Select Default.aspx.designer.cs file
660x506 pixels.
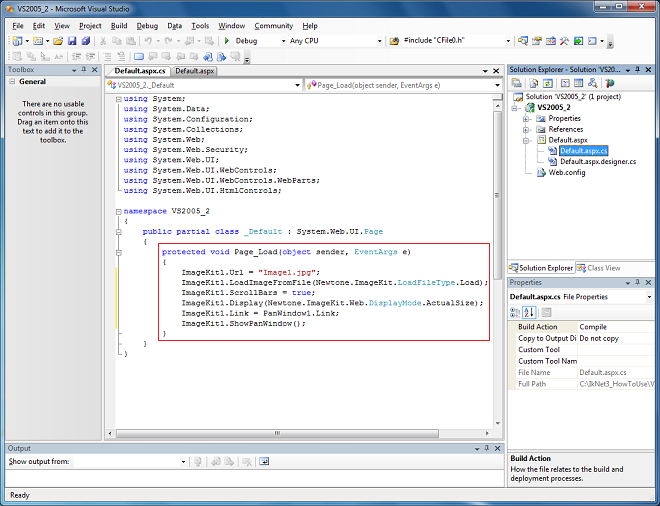(598, 162)
